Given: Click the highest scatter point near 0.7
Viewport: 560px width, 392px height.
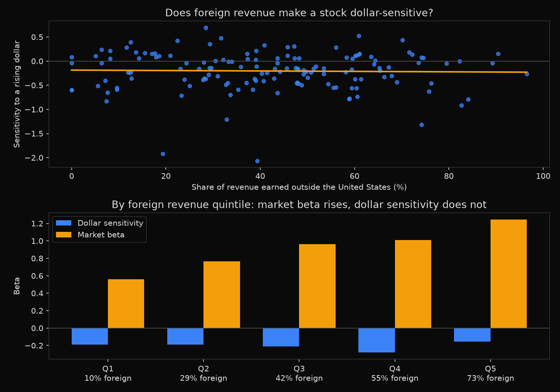Looking at the screenshot, I should click(206, 28).
